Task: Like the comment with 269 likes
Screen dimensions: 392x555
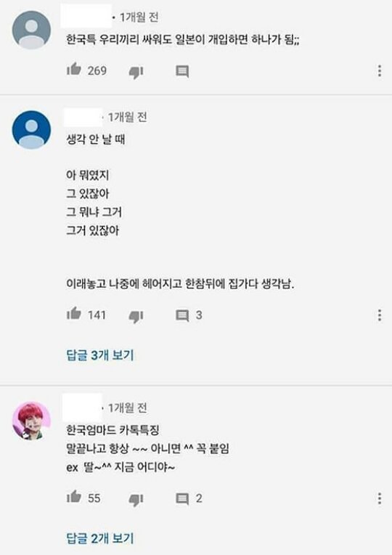Action: (74, 69)
